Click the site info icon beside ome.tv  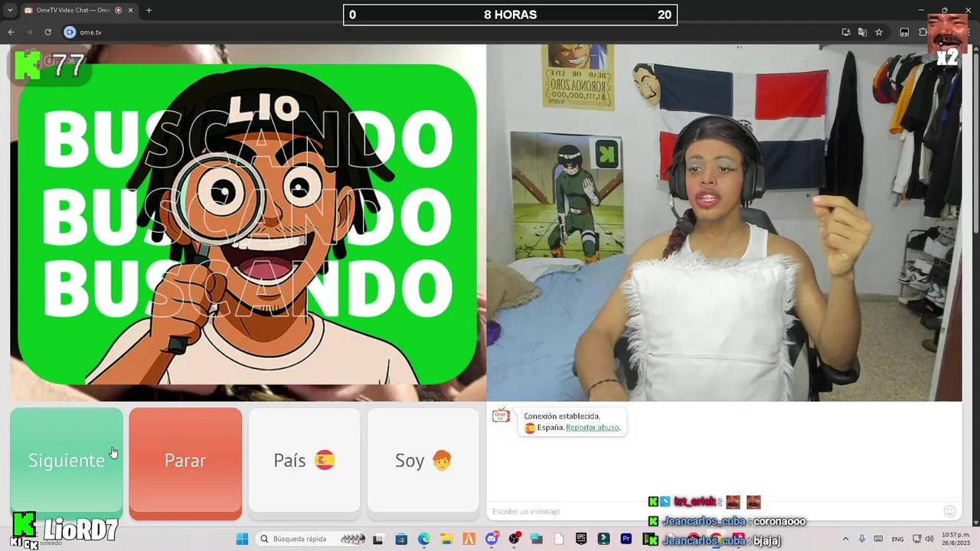70,32
